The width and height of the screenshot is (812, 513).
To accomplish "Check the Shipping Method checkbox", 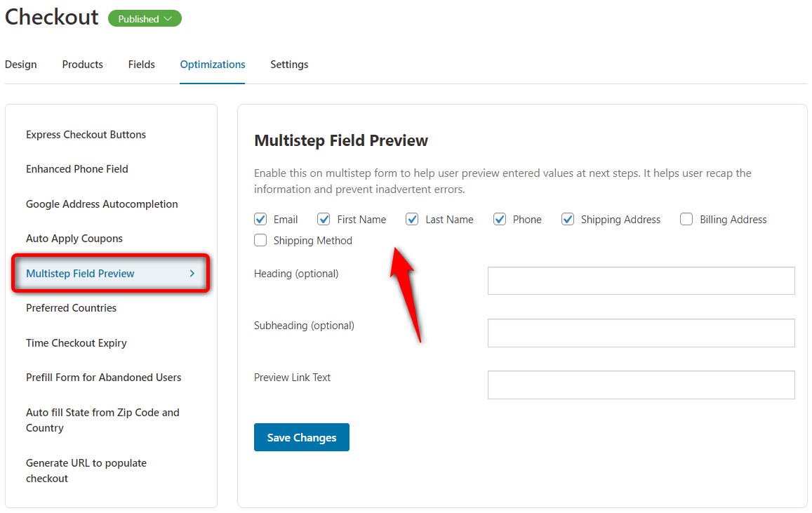I will tap(260, 240).
